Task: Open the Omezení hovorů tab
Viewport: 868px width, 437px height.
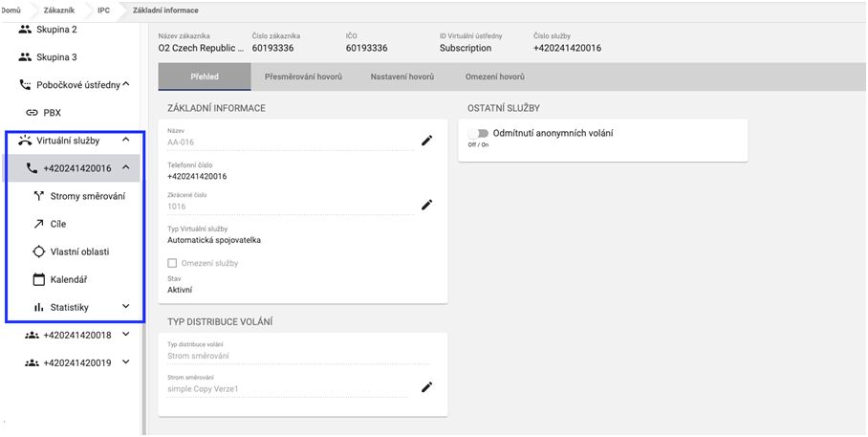Action: tap(494, 76)
